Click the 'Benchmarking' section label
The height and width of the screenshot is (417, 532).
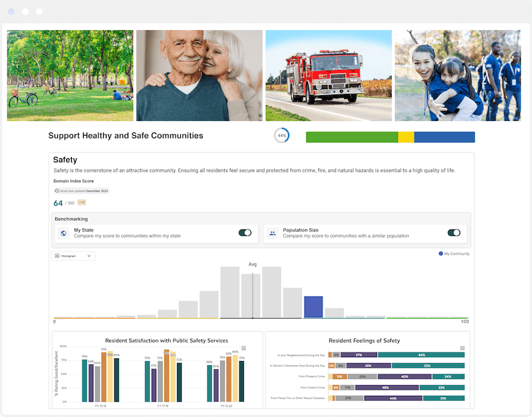point(71,219)
